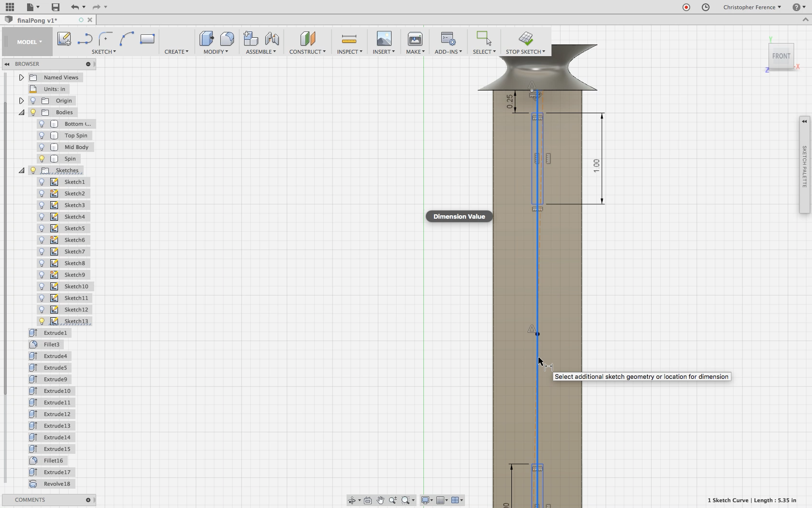Open the Help question mark menu
Screen dimensions: 812x508
[798, 7]
